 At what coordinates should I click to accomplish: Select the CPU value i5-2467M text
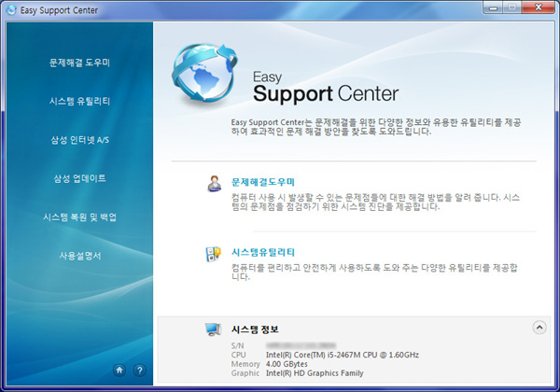(x=343, y=355)
